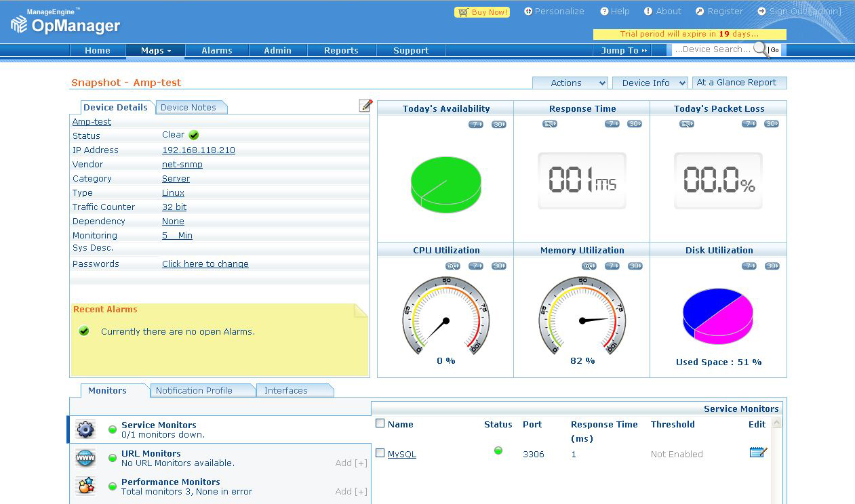The width and height of the screenshot is (855, 504).
Task: Select the Service Monitors gear icon
Action: click(x=85, y=429)
